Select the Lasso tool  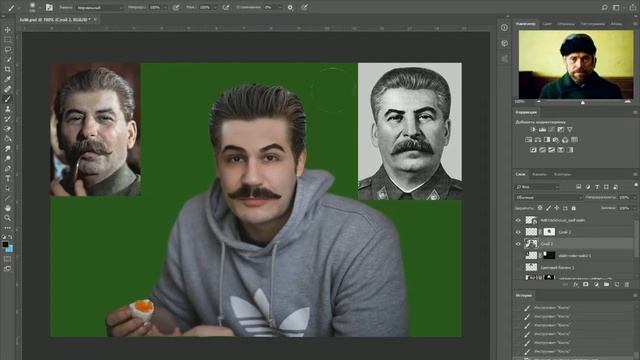7,49
